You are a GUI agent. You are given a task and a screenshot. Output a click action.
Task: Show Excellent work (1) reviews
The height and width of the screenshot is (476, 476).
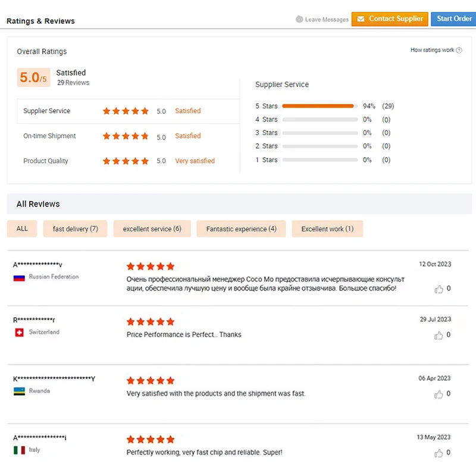coord(327,229)
